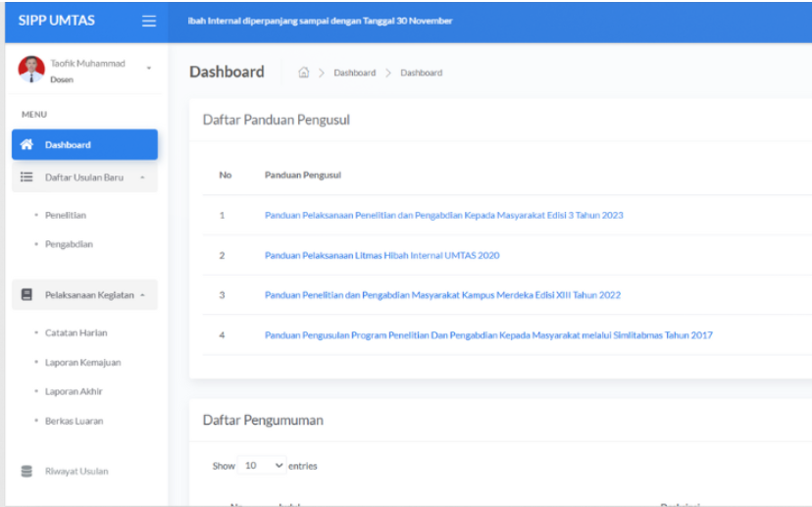This screenshot has height=507, width=812.
Task: Click the No column header
Action: click(x=226, y=175)
